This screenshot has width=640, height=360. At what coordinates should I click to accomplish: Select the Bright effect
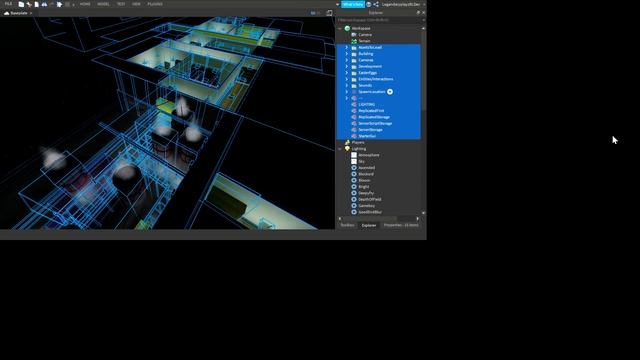pyautogui.click(x=364, y=187)
